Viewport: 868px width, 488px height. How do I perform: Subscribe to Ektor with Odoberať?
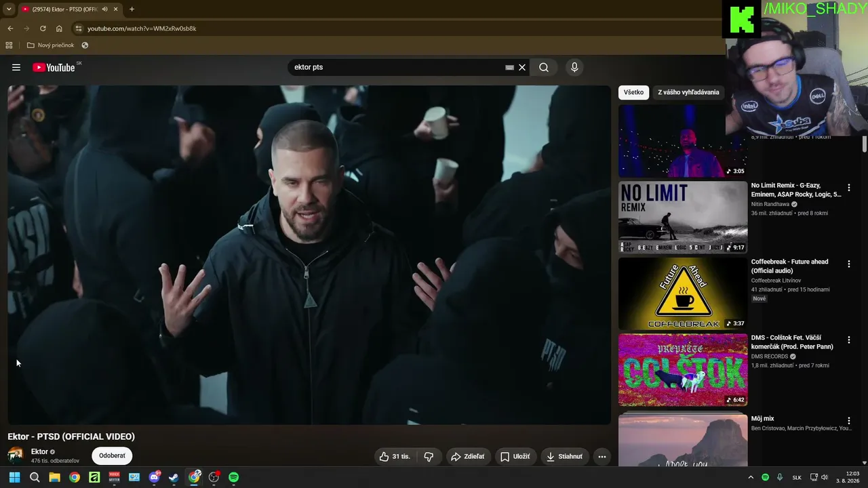pyautogui.click(x=112, y=455)
